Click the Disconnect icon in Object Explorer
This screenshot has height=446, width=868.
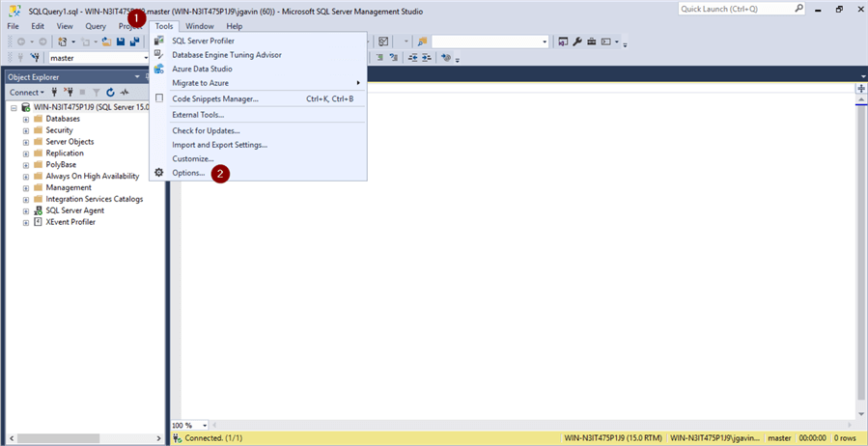pyautogui.click(x=69, y=92)
